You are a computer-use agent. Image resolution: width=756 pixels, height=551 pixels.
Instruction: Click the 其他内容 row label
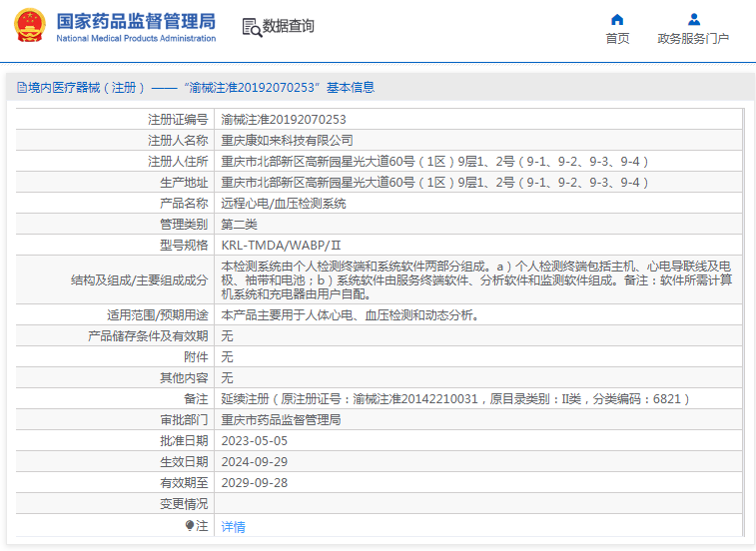(x=184, y=378)
